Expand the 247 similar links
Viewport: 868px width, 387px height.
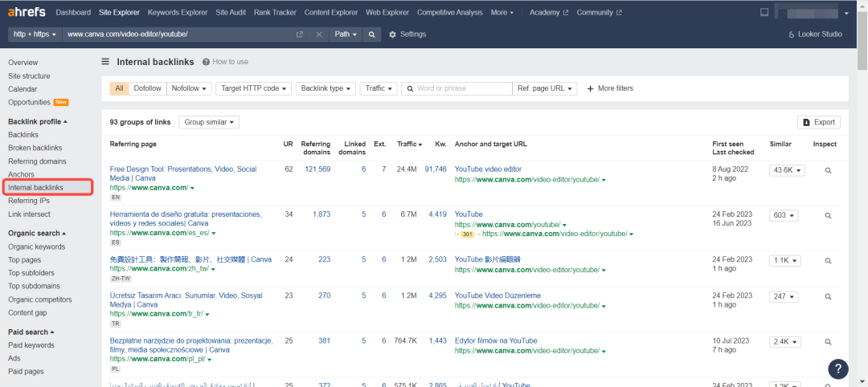pos(784,296)
